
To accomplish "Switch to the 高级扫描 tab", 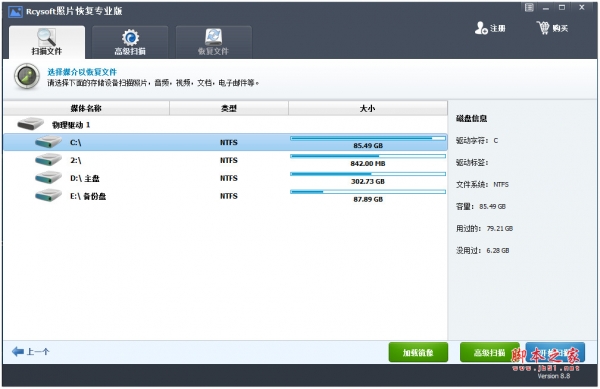I will (x=130, y=42).
